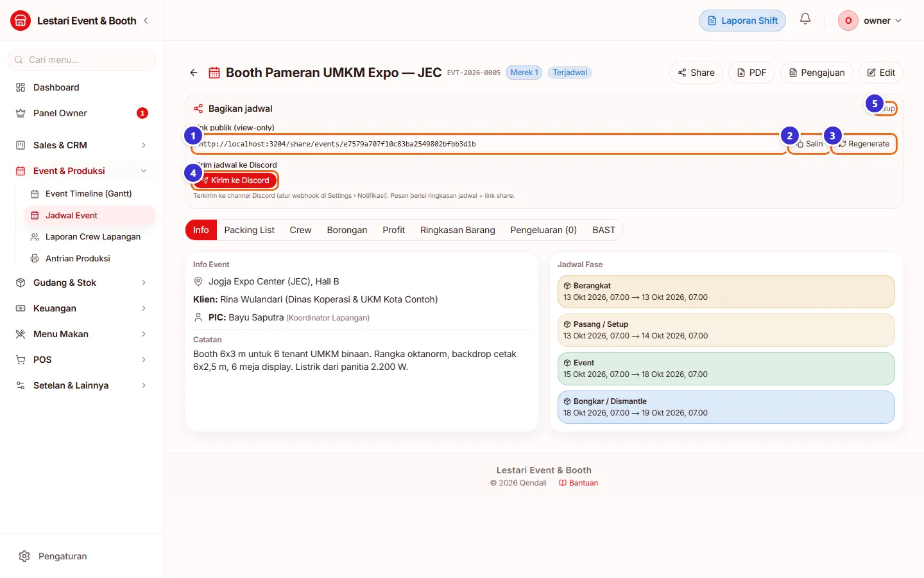Collapse sidebar using chevron near logo

[x=146, y=21]
